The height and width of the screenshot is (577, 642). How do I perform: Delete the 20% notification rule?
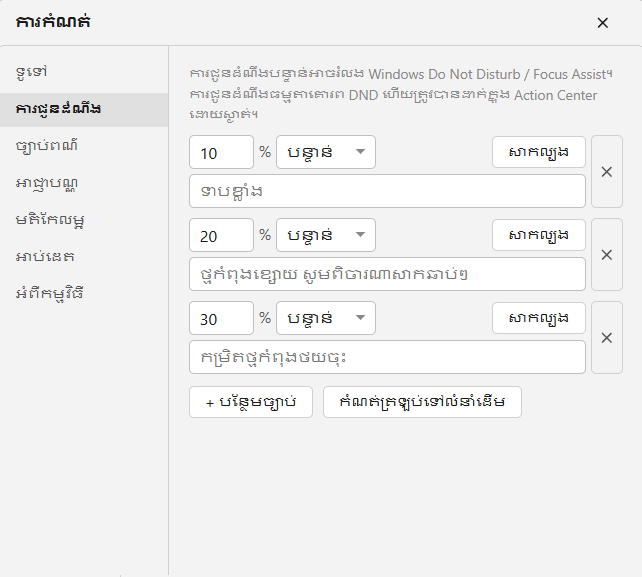point(607,255)
